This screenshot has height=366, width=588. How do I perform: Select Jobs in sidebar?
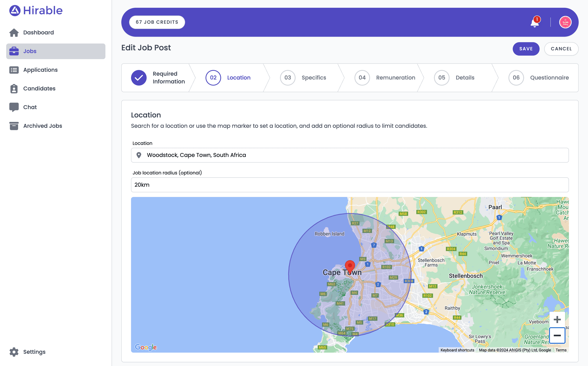tap(56, 51)
